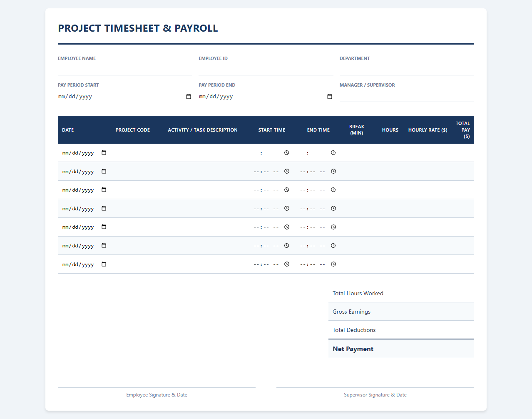Click the Start Time clock icon in row three

pos(287,190)
